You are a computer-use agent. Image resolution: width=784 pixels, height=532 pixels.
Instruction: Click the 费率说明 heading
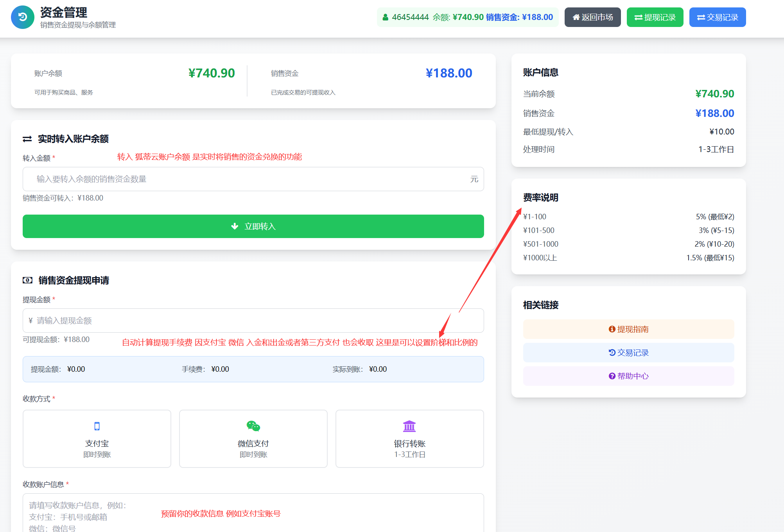pos(541,197)
